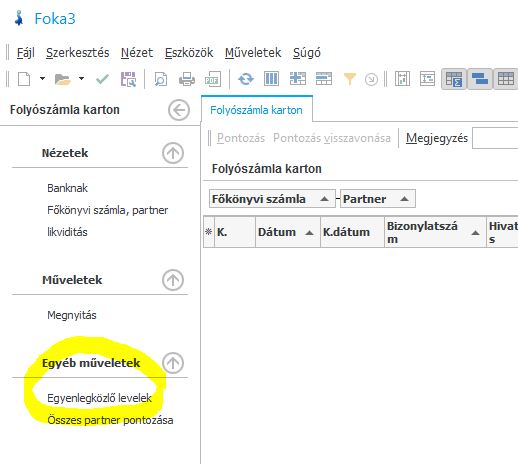The image size is (518, 464).
Task: Toggle the highlighted summary view button
Action: (x=454, y=79)
